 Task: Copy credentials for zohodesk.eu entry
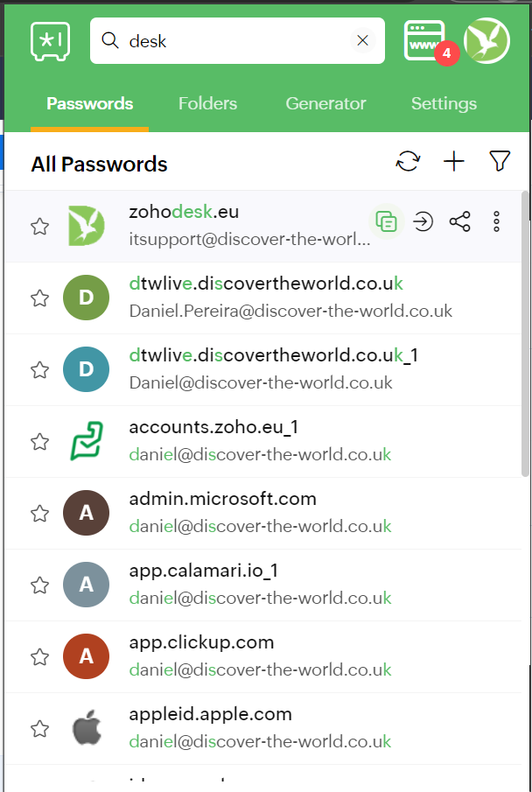click(x=387, y=222)
